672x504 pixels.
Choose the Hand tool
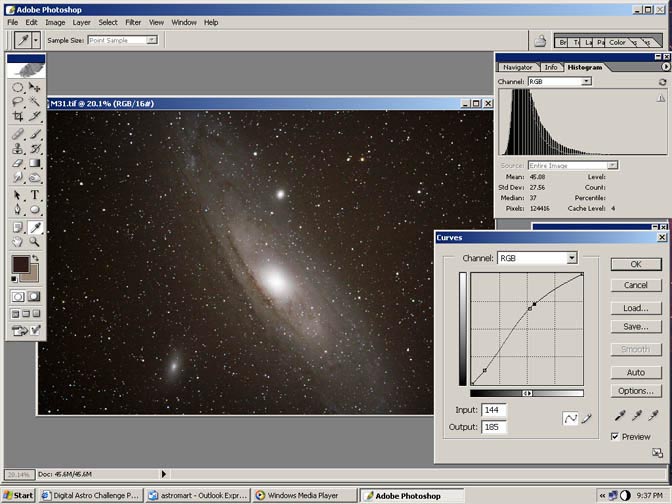17,241
